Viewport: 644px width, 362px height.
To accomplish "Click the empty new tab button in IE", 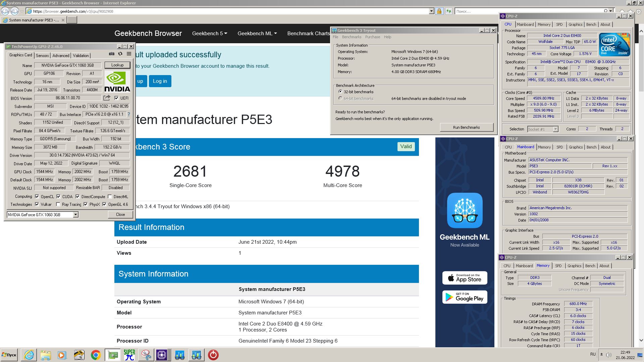I will [x=72, y=20].
